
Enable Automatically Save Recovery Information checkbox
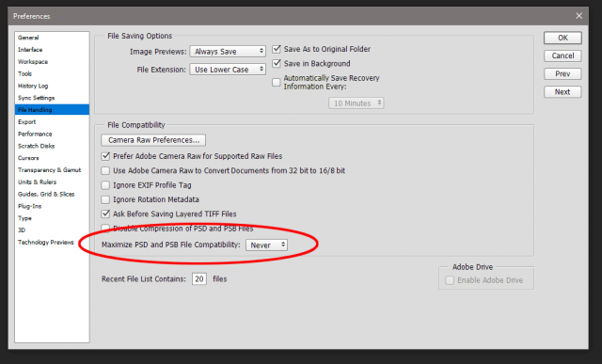point(276,82)
